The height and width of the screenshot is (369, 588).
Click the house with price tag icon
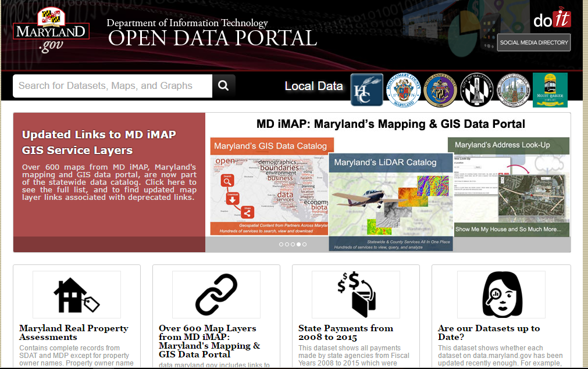pyautogui.click(x=77, y=295)
